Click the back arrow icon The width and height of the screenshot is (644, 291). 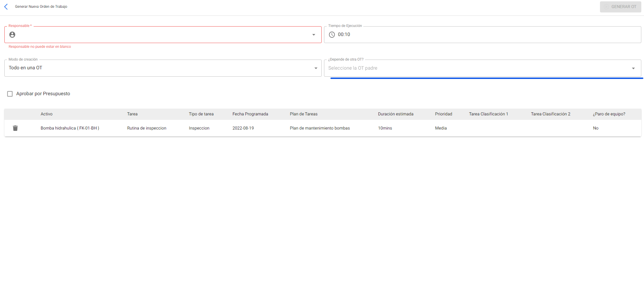pos(6,7)
